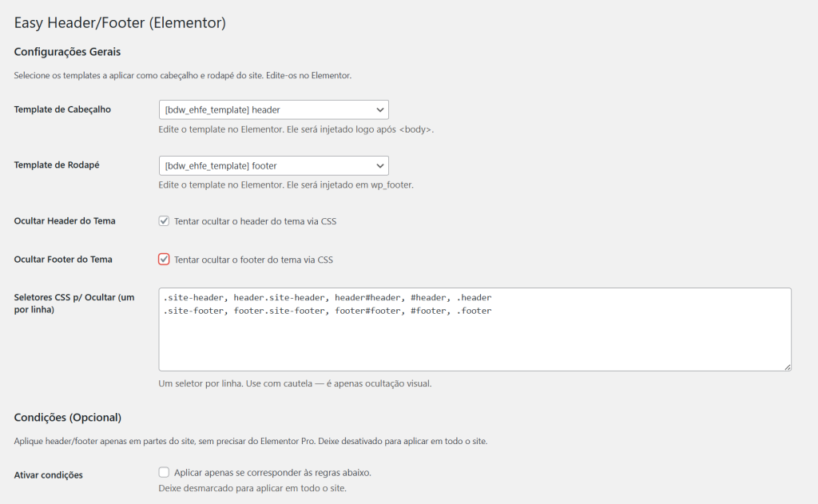Click the Condições (Opcional) heading

click(x=68, y=418)
